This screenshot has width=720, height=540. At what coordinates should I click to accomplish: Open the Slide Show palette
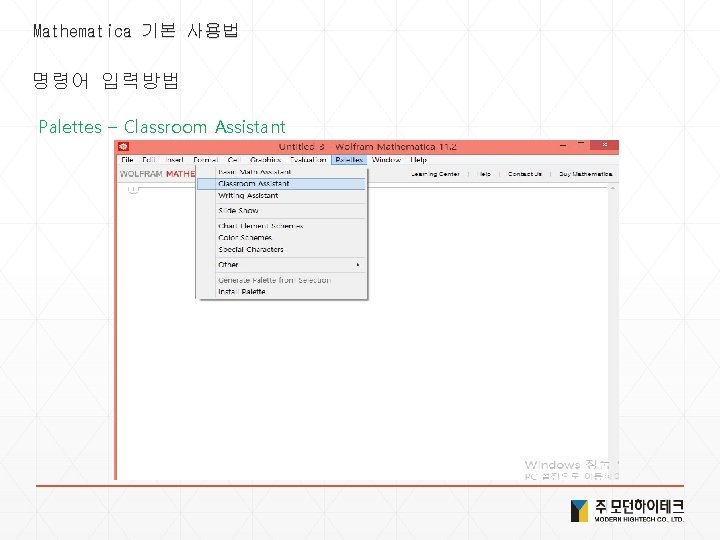pos(281,211)
